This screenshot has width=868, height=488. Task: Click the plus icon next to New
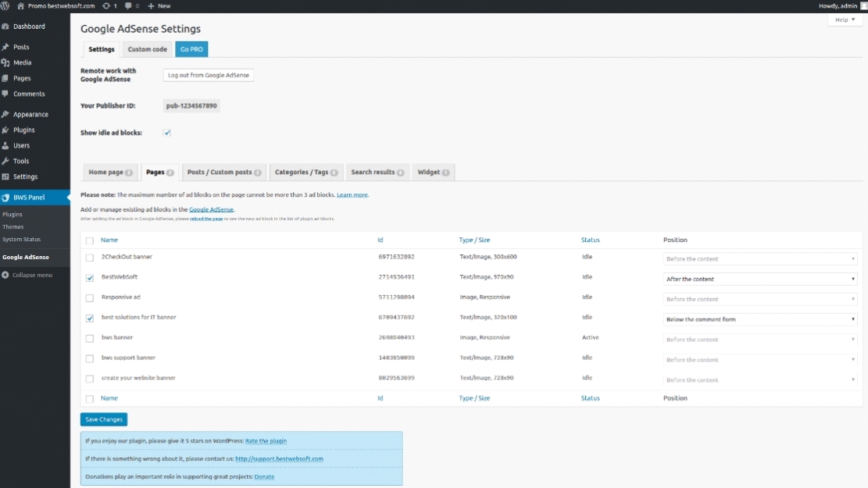tap(151, 6)
